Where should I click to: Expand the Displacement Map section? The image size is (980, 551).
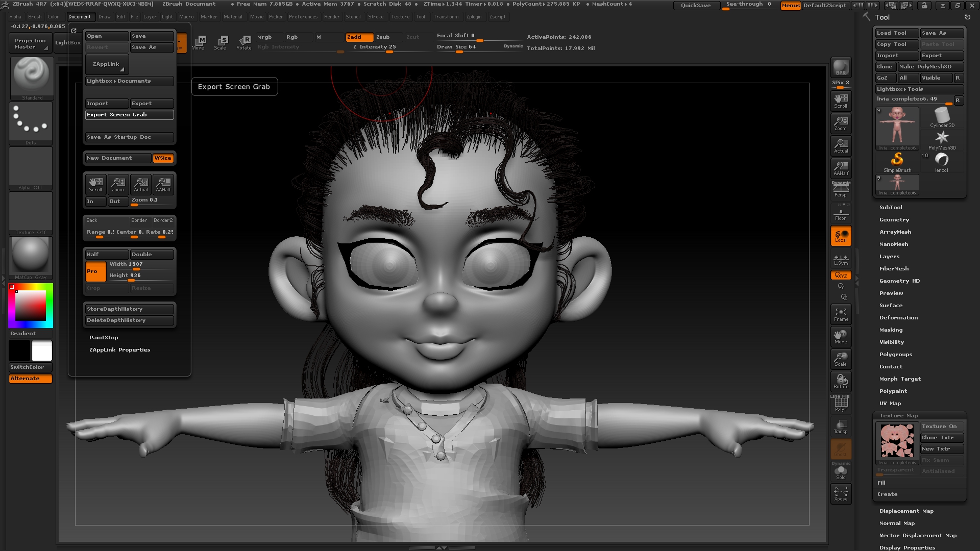906,511
